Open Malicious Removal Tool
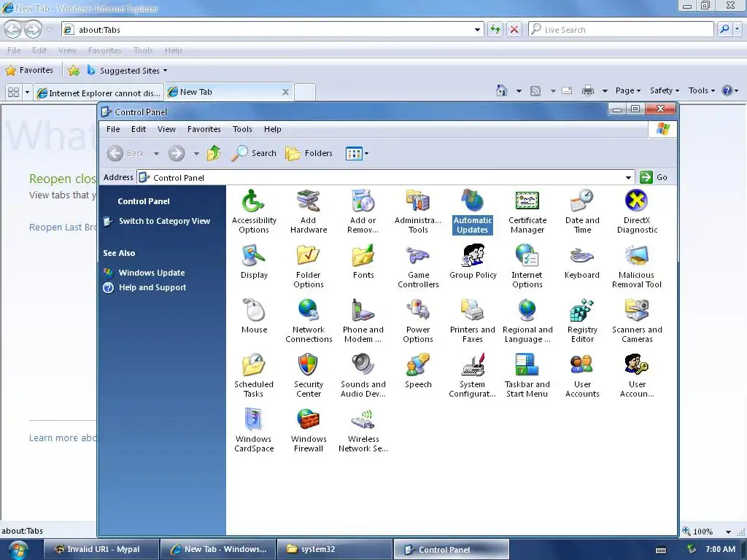747x560 pixels. [637, 266]
